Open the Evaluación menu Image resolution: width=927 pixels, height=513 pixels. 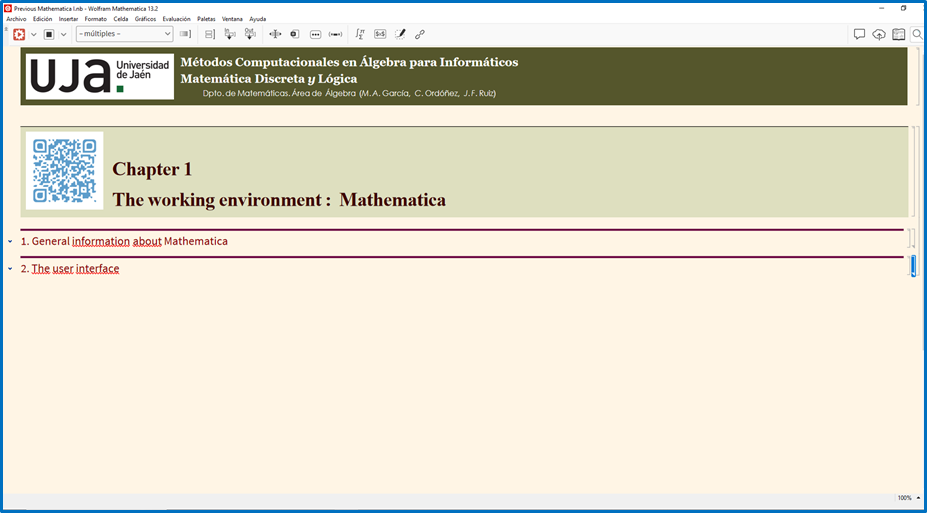coord(176,19)
